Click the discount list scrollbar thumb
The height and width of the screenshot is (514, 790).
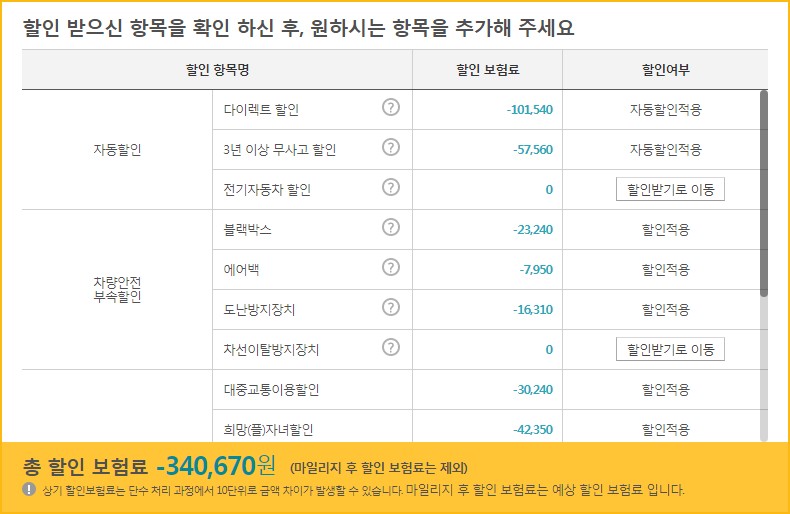[764, 194]
